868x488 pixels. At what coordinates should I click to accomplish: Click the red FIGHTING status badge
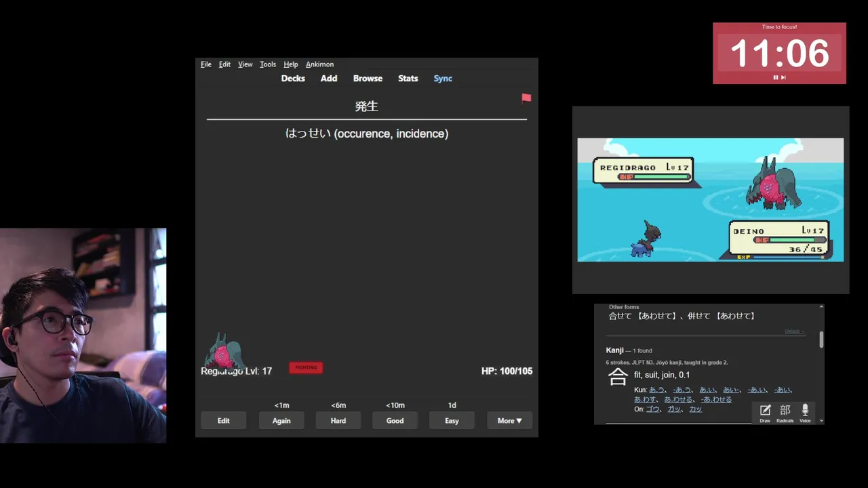[x=306, y=367]
